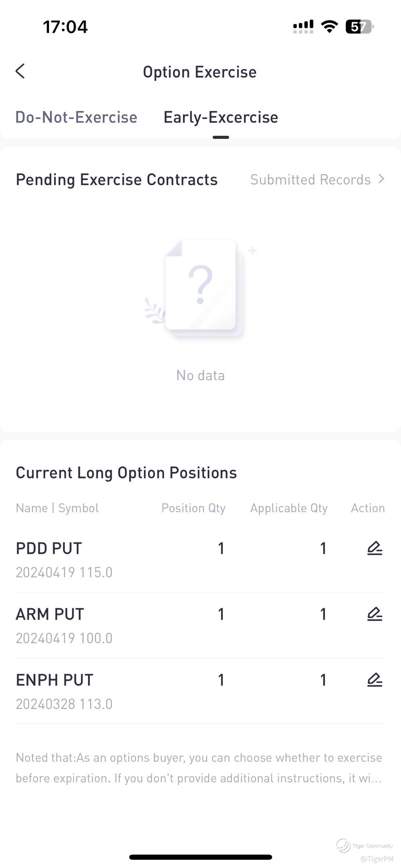Select the PDD PUT position row

(111, 559)
